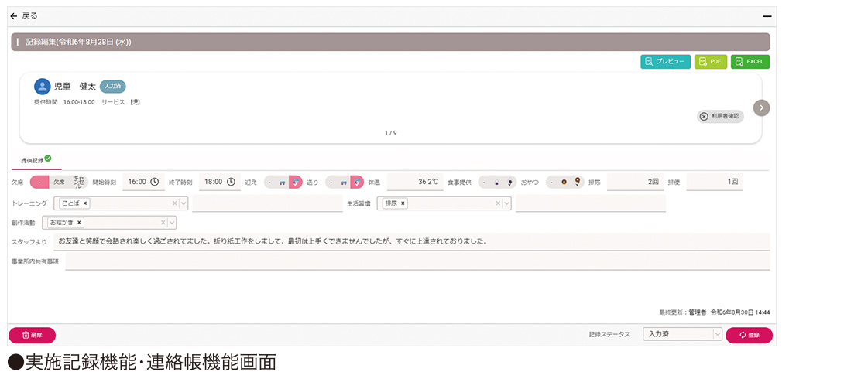The image size is (868, 372).
Task: Clear all selections in the トレーニング field
Action: [x=174, y=203]
